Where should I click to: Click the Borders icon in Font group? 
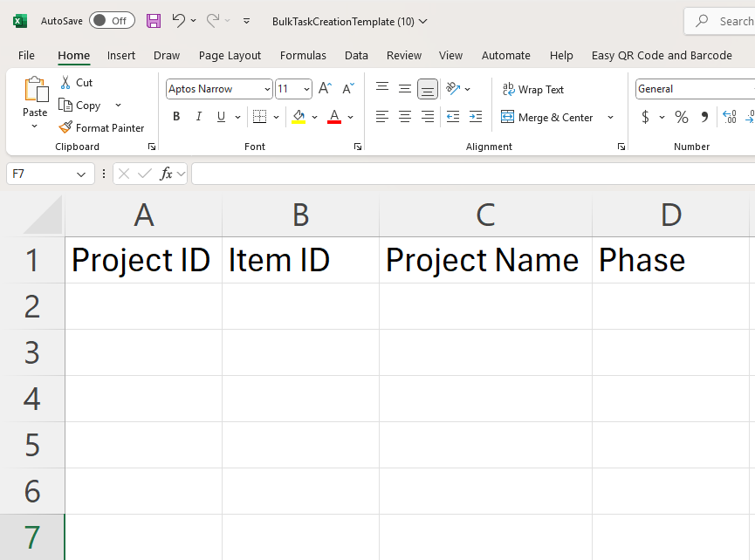(x=259, y=117)
